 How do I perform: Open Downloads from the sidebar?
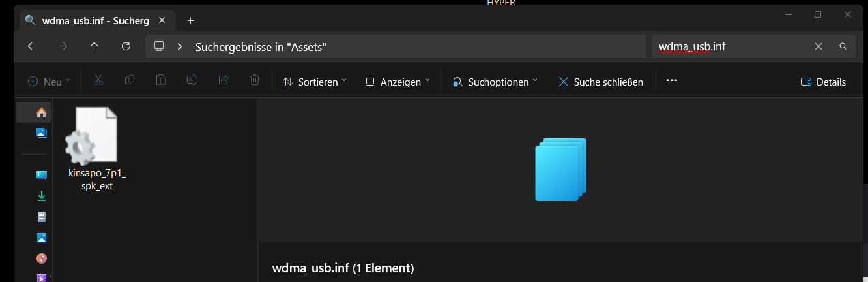[42, 196]
